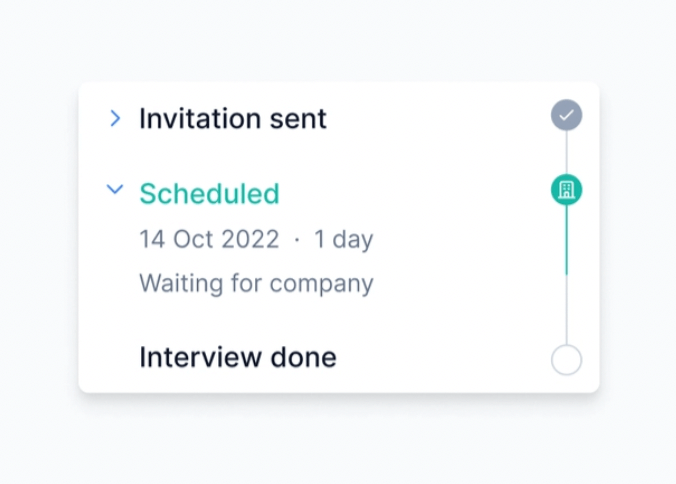The height and width of the screenshot is (484, 676).
Task: Click the 1 day duration text
Action: coord(343,240)
